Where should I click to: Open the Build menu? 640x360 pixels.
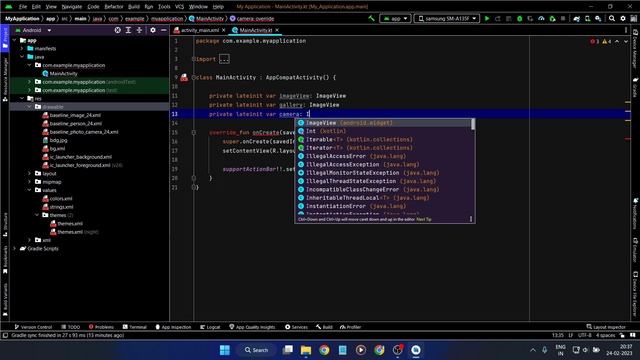(x=133, y=7)
